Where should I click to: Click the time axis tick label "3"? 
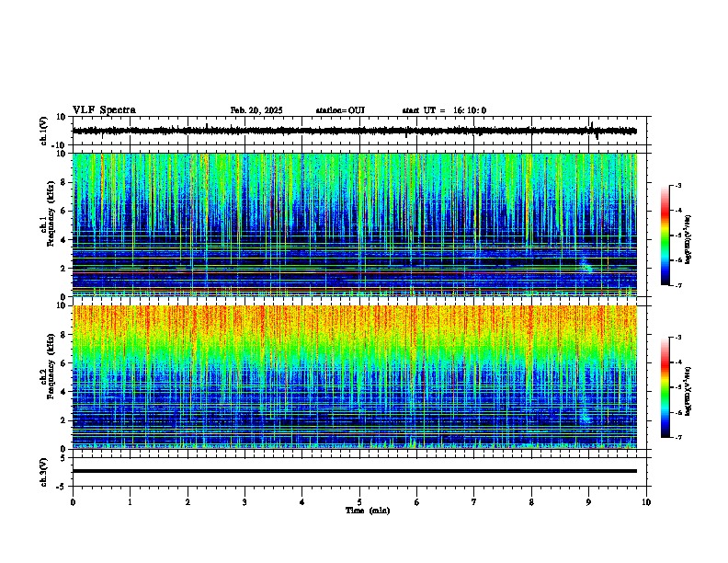pyautogui.click(x=245, y=502)
